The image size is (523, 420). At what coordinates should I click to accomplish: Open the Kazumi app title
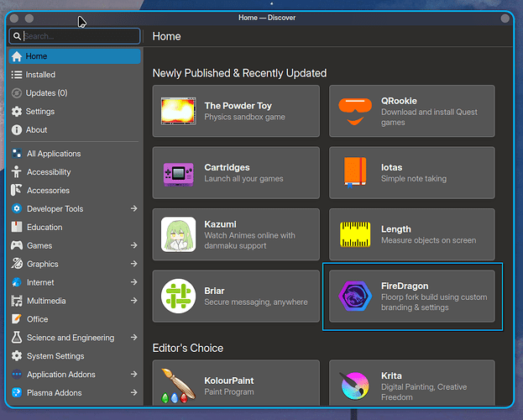click(221, 224)
